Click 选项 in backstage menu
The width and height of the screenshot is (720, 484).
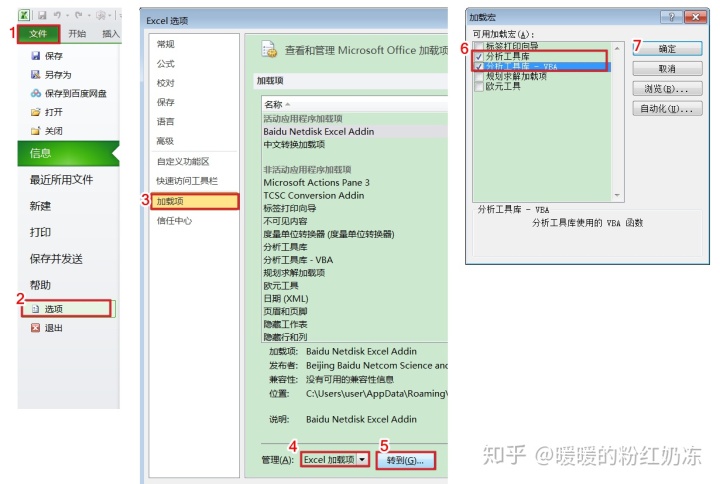click(x=67, y=309)
